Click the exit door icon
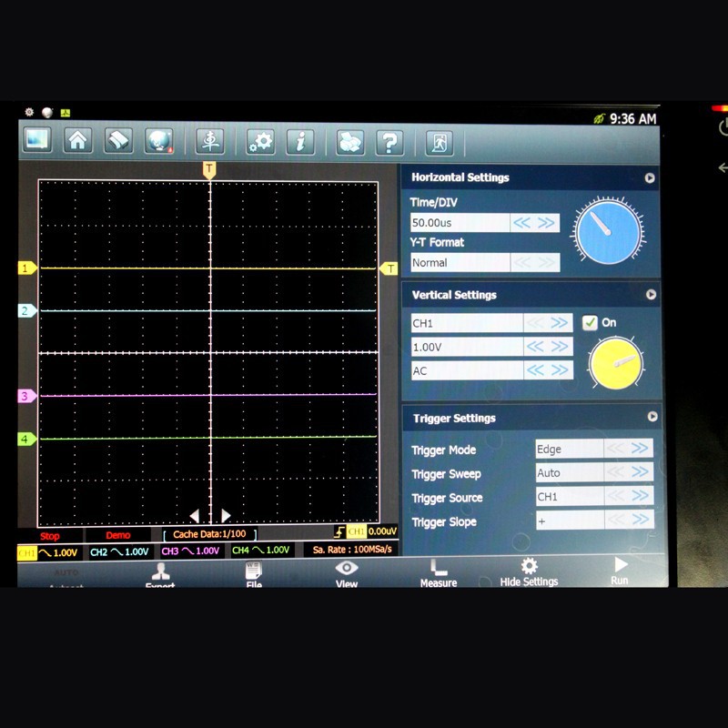728x728 pixels. (439, 142)
